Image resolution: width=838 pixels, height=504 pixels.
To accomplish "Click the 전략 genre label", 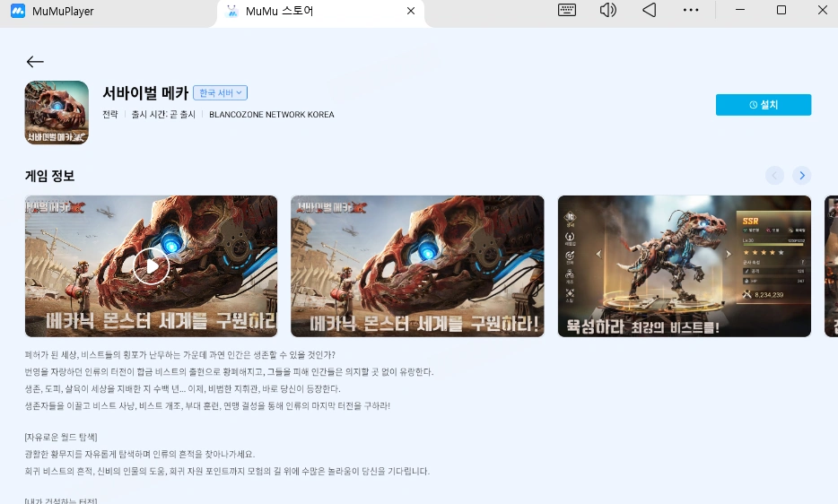I will coord(110,115).
